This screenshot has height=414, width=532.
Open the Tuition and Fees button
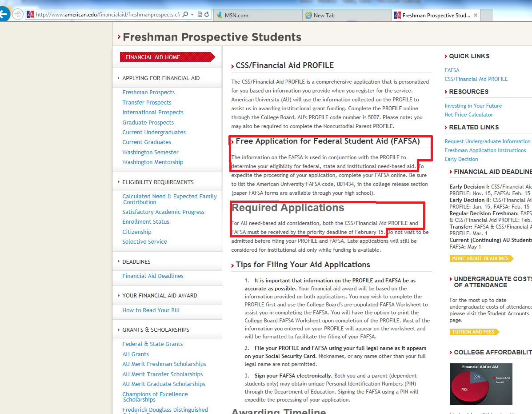(474, 332)
